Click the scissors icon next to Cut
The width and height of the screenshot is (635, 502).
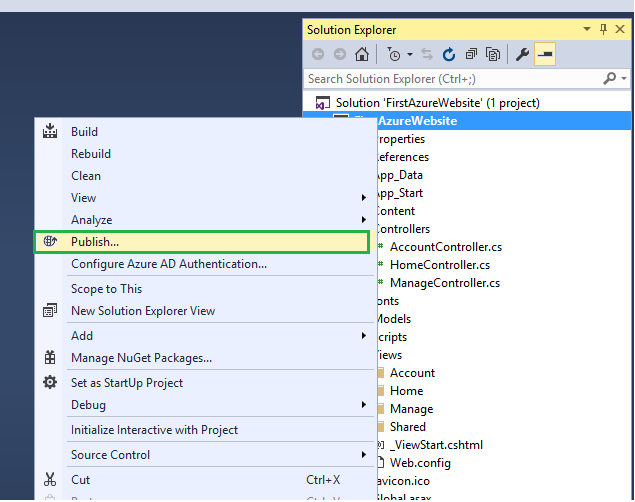coord(49,480)
